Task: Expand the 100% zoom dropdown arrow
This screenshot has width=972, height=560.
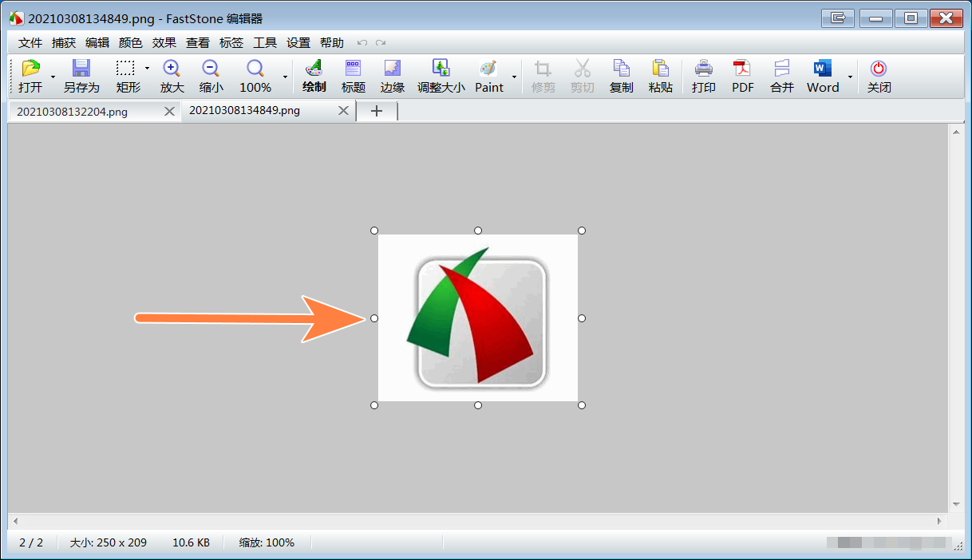Action: click(285, 77)
